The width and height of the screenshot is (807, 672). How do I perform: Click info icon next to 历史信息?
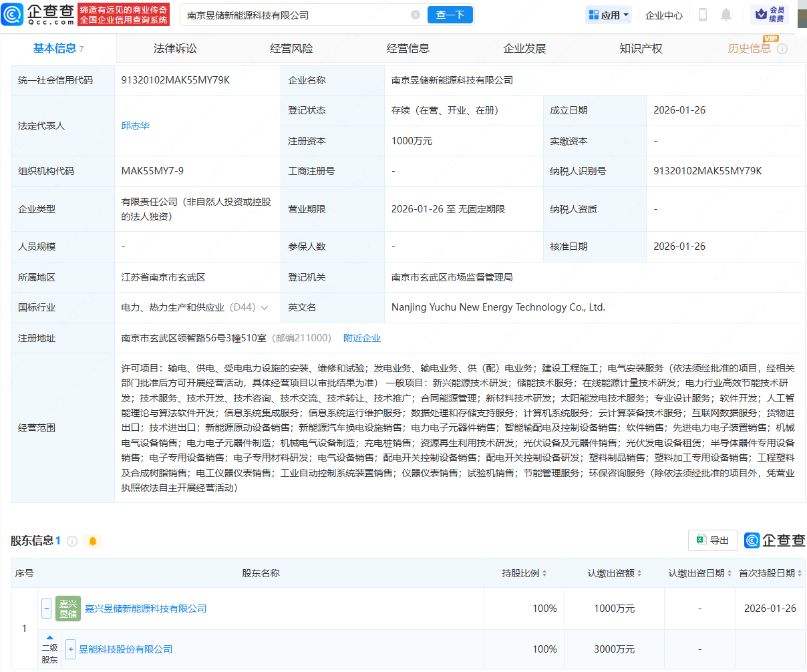coord(782,49)
